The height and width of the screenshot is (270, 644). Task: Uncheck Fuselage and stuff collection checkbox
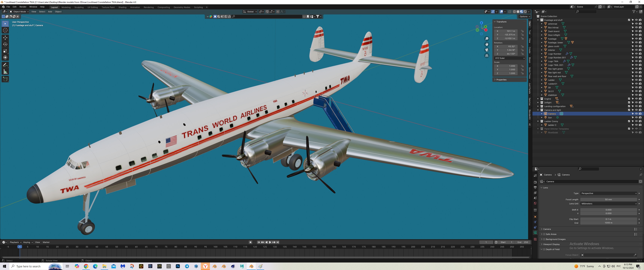[x=629, y=20]
